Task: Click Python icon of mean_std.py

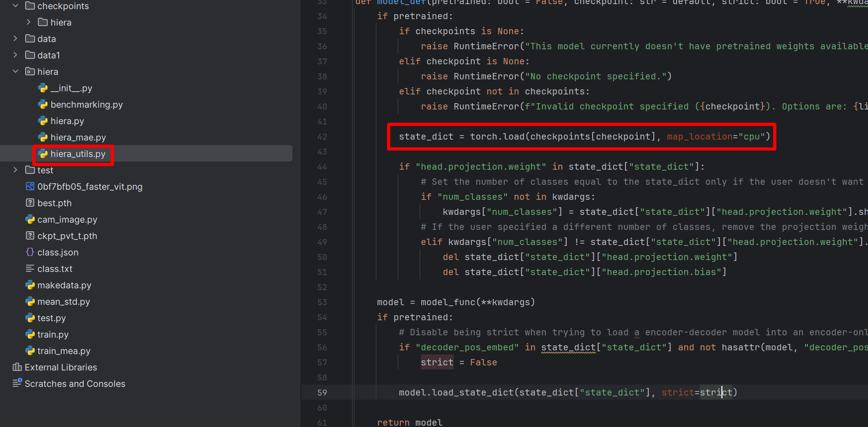Action: coord(30,302)
